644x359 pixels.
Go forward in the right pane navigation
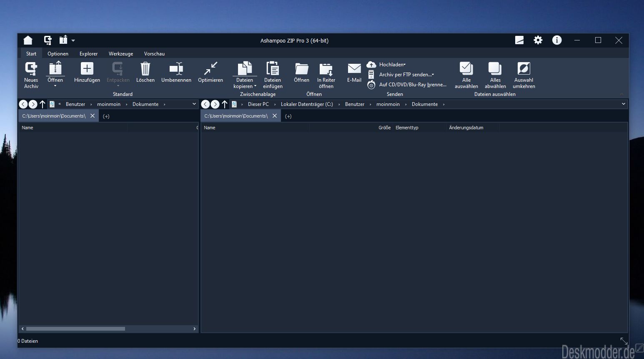click(x=215, y=104)
